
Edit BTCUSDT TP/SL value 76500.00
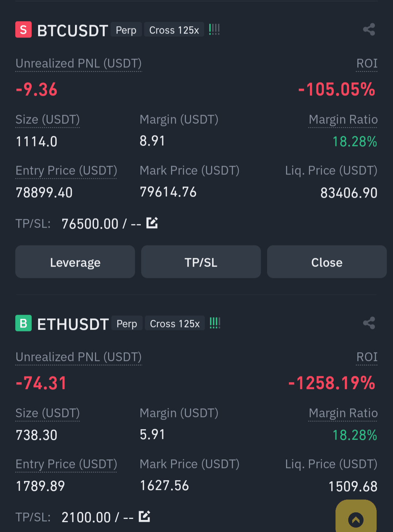click(152, 223)
